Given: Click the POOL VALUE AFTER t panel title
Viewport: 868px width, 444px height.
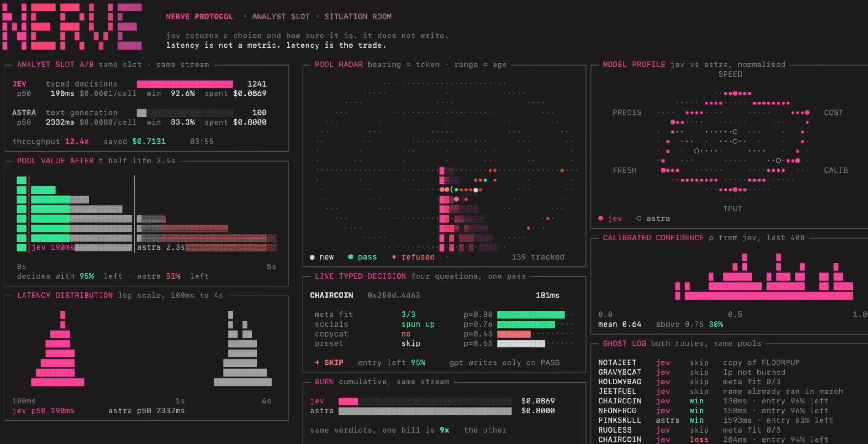Looking at the screenshot, I should pos(60,161).
